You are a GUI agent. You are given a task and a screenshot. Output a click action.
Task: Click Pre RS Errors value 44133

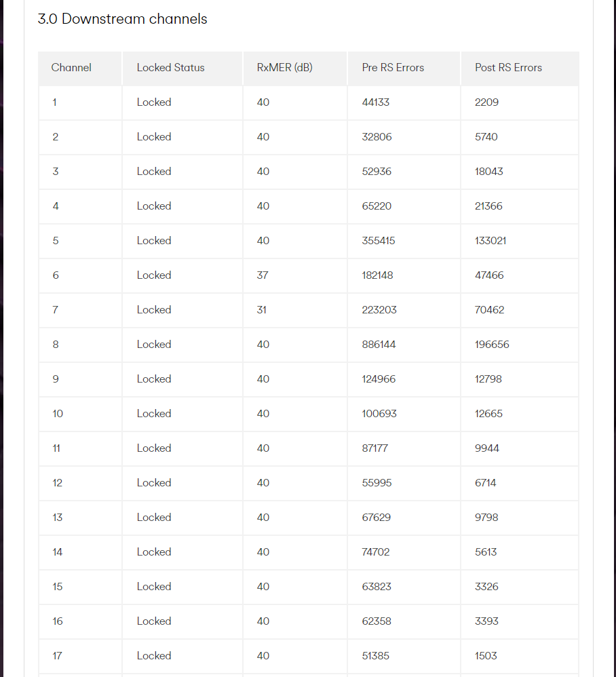[376, 102]
